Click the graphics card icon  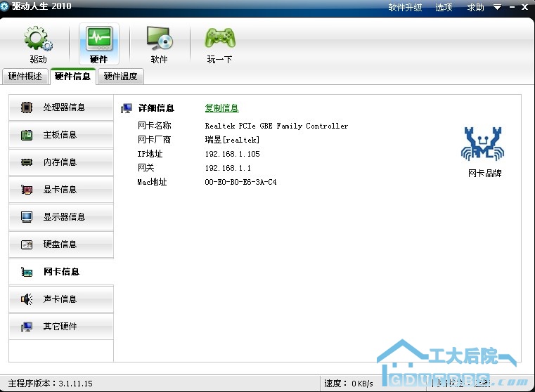point(27,190)
